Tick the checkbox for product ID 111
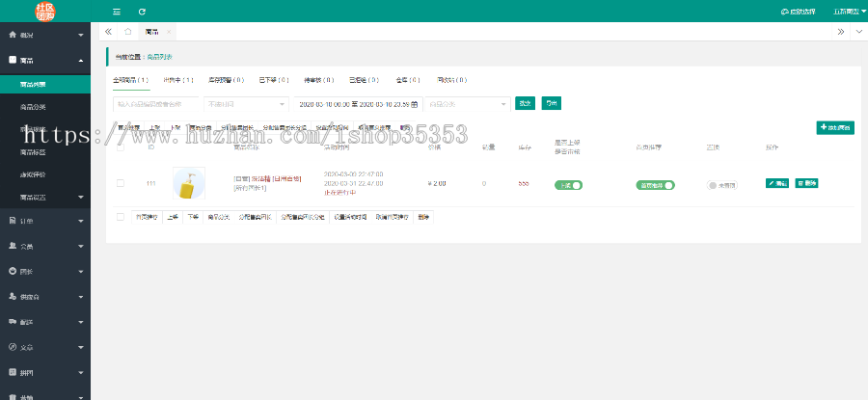The width and height of the screenshot is (868, 400). 121,183
